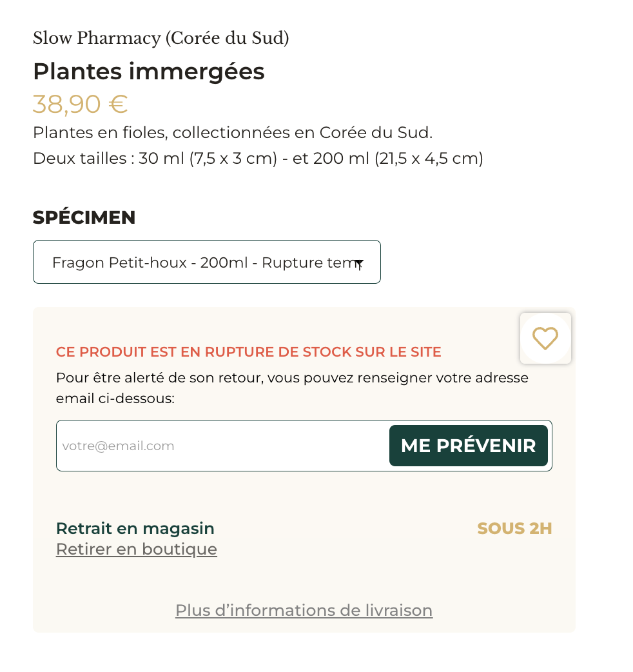This screenshot has width=633, height=672.
Task: Click the email ci-dessous text line
Action: point(115,399)
